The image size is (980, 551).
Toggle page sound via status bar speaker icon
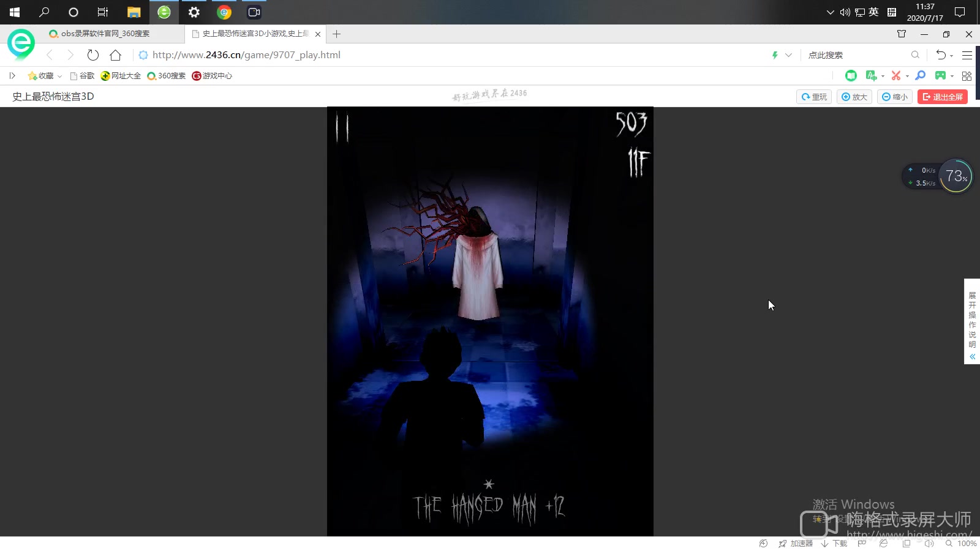[929, 544]
